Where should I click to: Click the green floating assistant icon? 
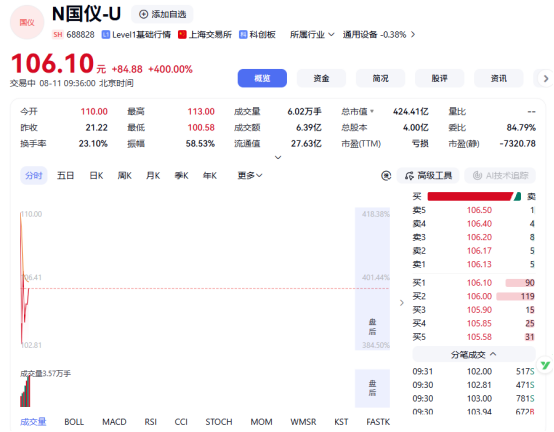coord(545,365)
